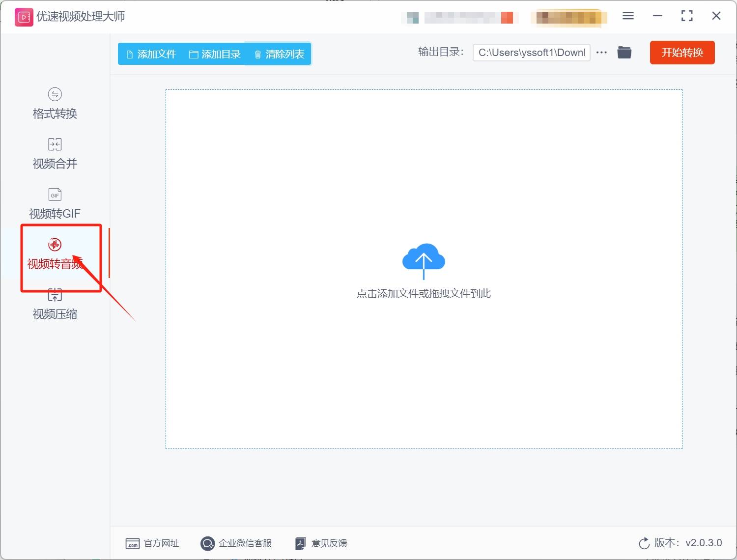Click the app logo in the title bar
This screenshot has height=560, width=737.
pos(23,16)
